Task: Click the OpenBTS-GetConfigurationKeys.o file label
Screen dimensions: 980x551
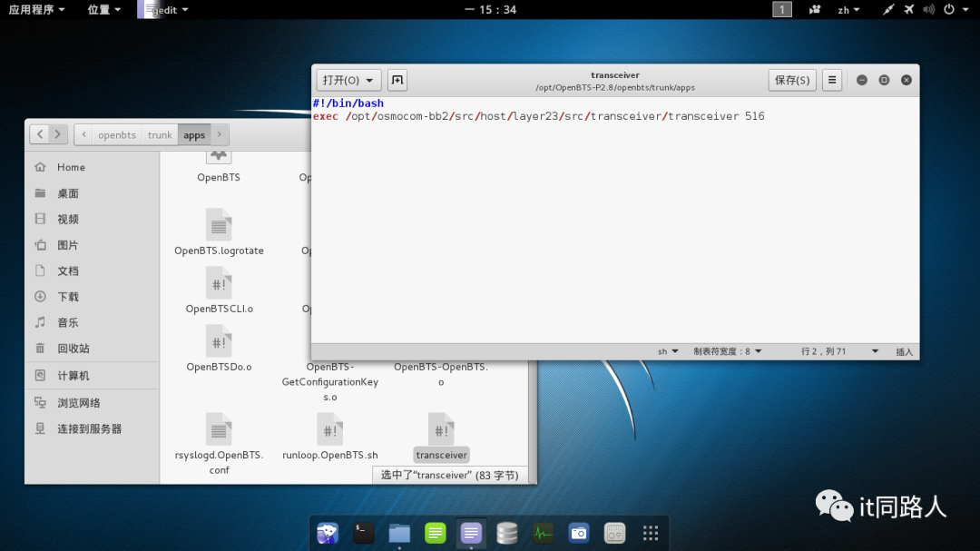Action: pyautogui.click(x=330, y=381)
